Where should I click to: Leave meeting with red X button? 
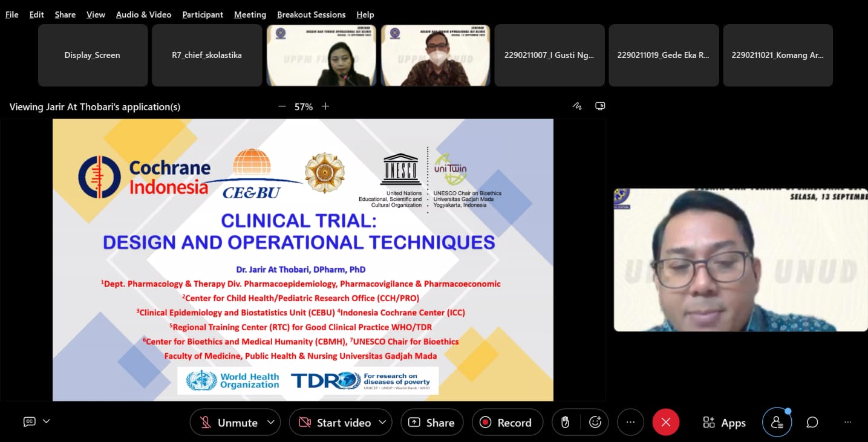coord(665,423)
